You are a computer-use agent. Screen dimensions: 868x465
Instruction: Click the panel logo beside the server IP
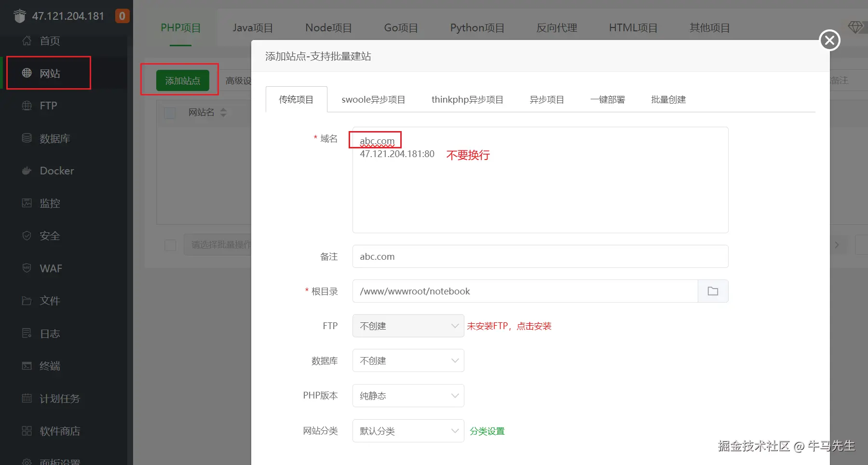20,16
